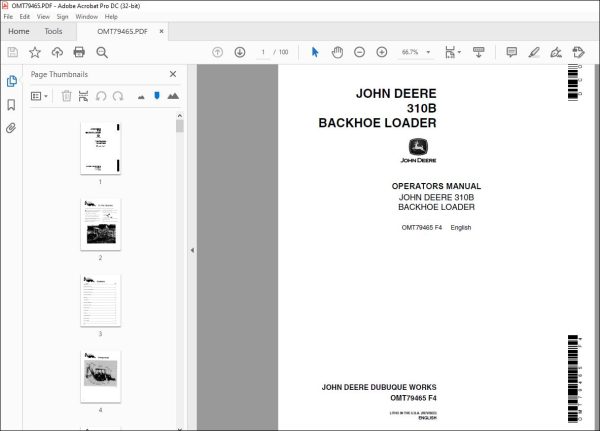Switch to the Home tab

(x=19, y=31)
